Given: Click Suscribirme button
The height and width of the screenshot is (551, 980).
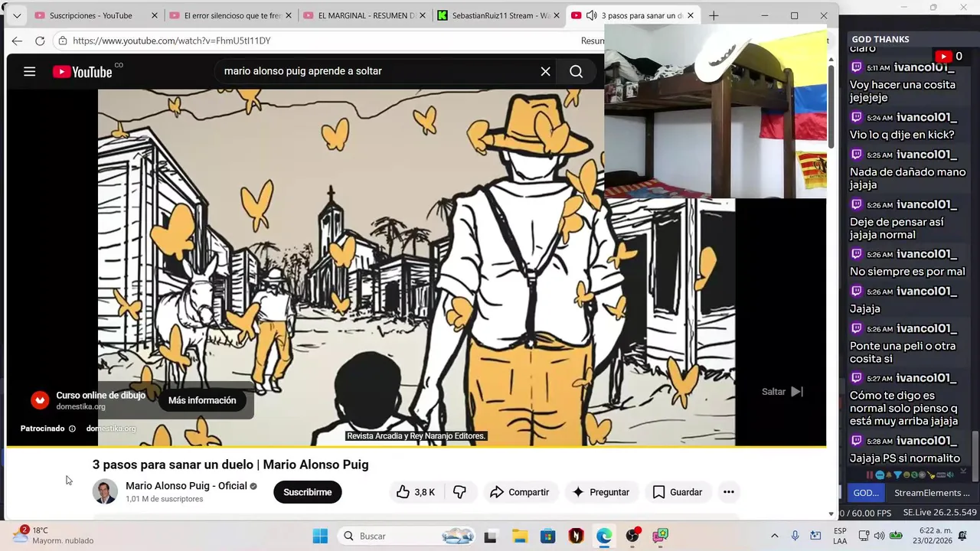Looking at the screenshot, I should tap(308, 492).
